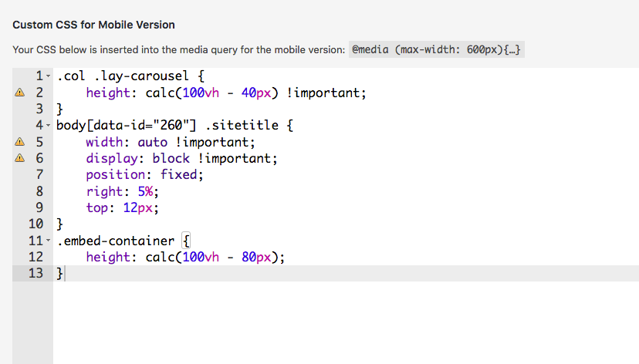Click line number 7 in the gutter

39,175
